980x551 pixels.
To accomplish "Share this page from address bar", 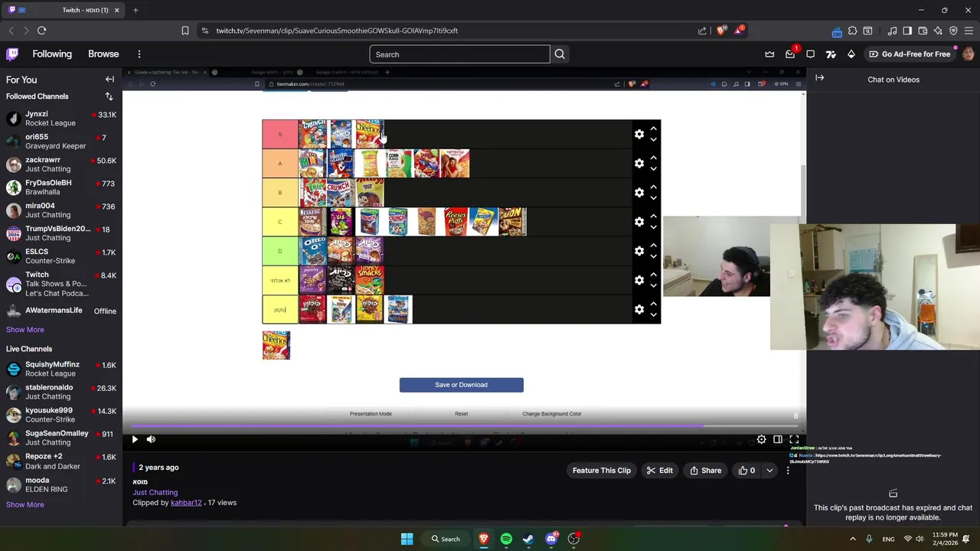I will coord(702,31).
